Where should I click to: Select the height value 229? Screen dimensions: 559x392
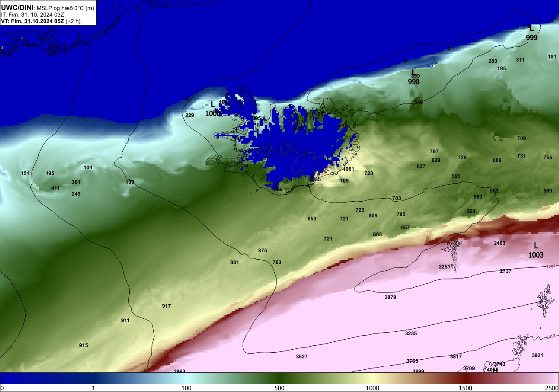coord(190,115)
